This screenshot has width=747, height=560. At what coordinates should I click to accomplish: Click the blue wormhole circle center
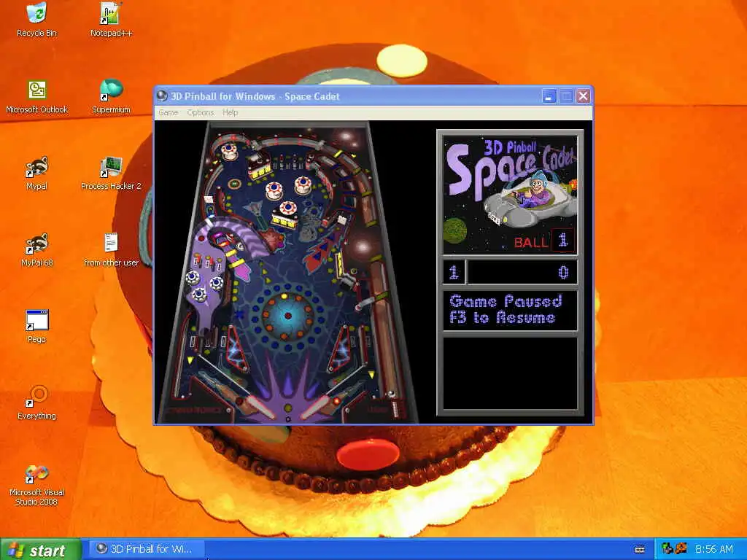coord(287,316)
